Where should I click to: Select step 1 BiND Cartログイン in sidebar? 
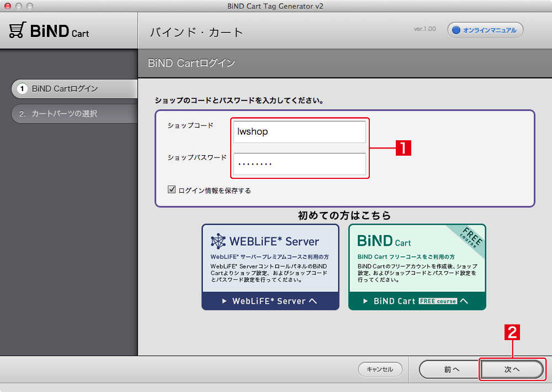[x=75, y=89]
